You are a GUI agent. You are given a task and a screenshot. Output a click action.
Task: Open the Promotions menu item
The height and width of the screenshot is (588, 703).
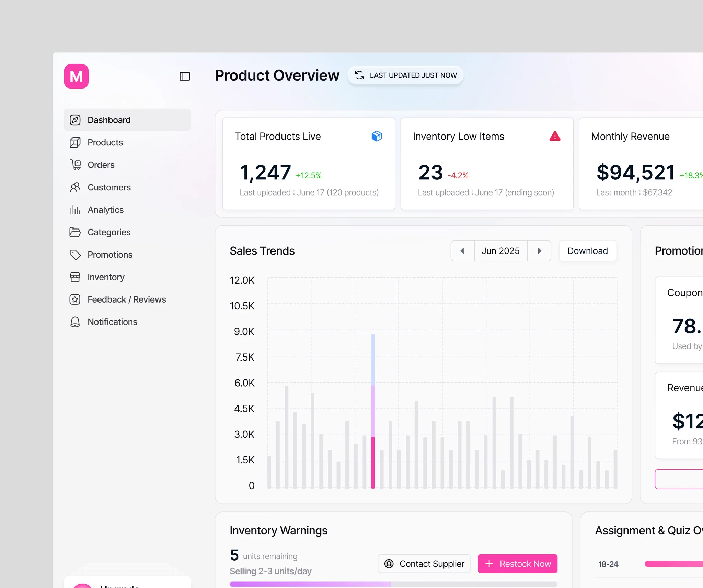tap(127, 255)
